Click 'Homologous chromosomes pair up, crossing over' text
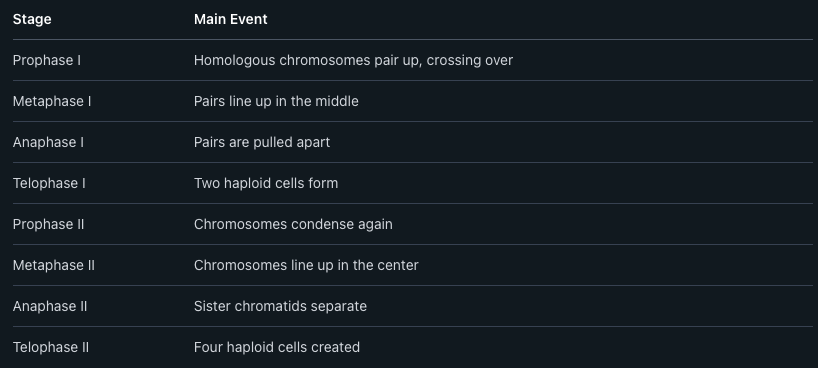This screenshot has width=818, height=368. 353,61
